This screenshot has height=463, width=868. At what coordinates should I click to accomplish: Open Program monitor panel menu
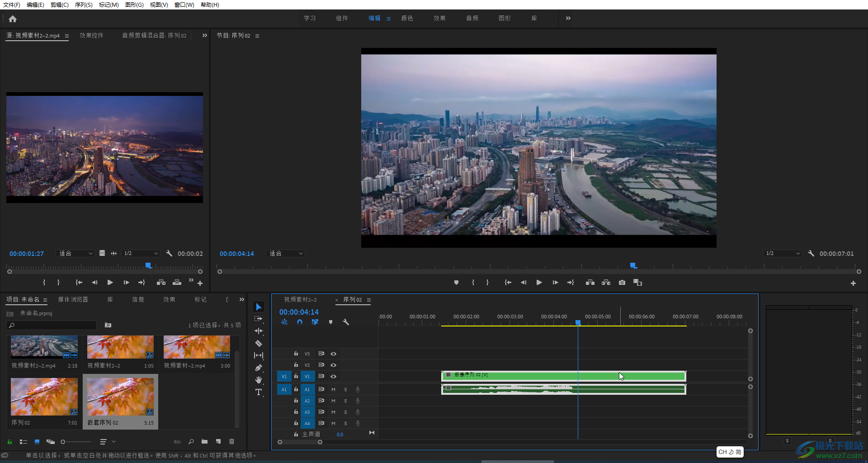click(x=257, y=36)
